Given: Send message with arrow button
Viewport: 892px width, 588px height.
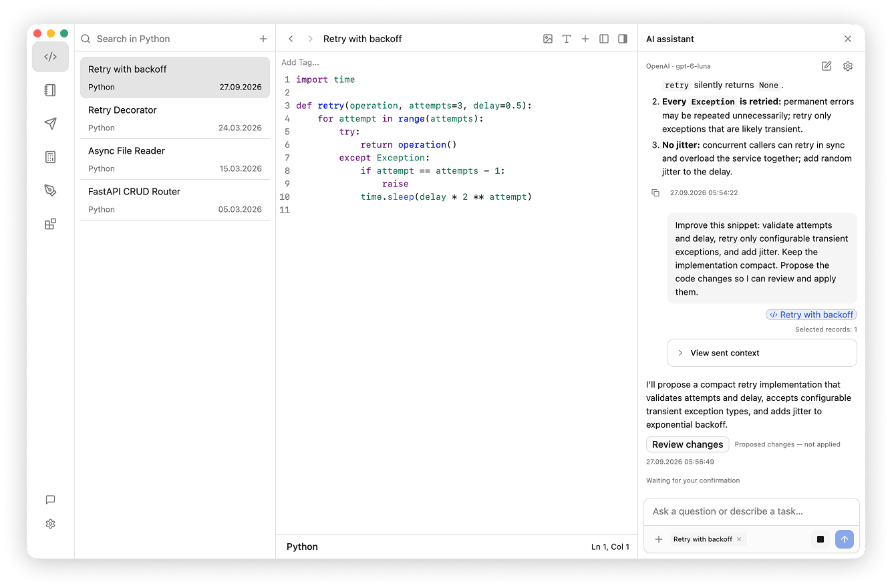Looking at the screenshot, I should point(845,539).
